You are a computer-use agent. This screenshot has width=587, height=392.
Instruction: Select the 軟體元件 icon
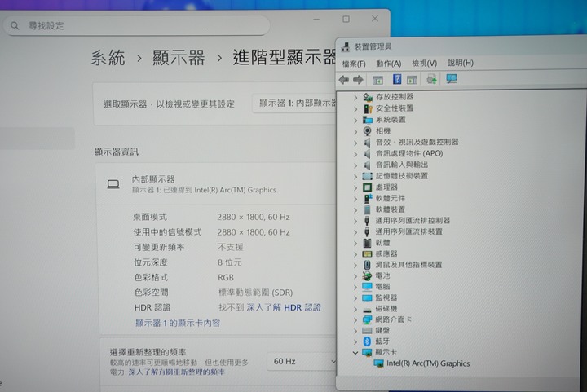pyautogui.click(x=368, y=198)
